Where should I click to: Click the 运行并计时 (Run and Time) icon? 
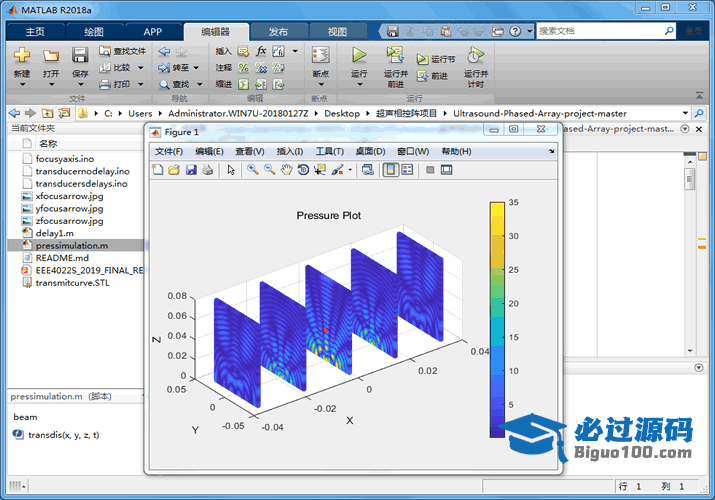pos(475,55)
